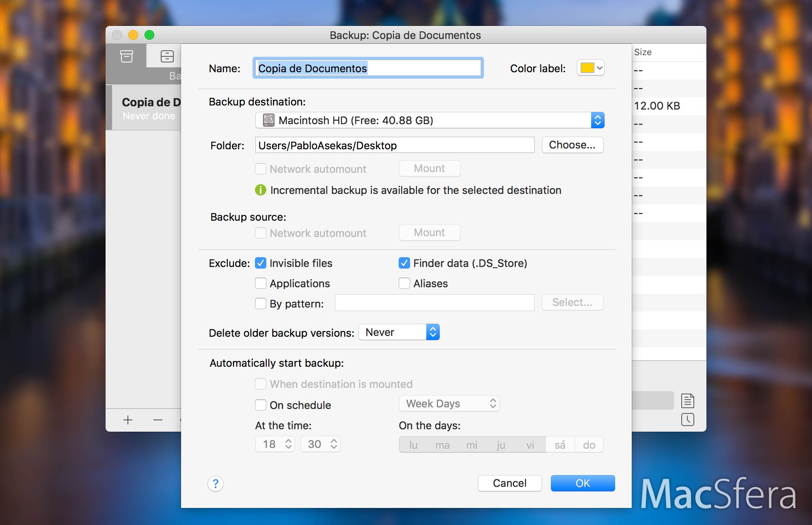Click the Choose... folder button
The image size is (812, 525).
point(572,145)
